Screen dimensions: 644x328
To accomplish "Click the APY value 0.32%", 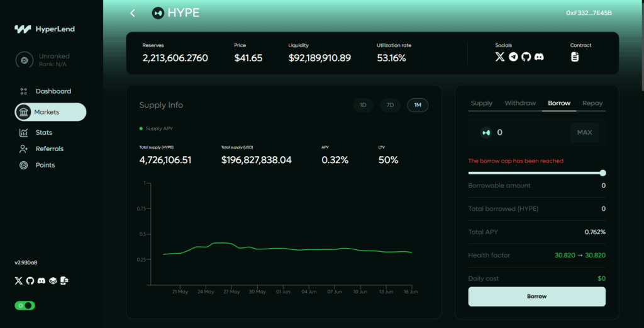I will tap(335, 160).
